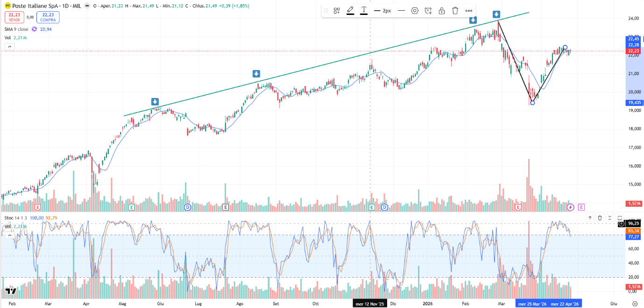Viewport: 644px width, 308px height.
Task: Change line color with pencil swatch
Action: pos(350,11)
